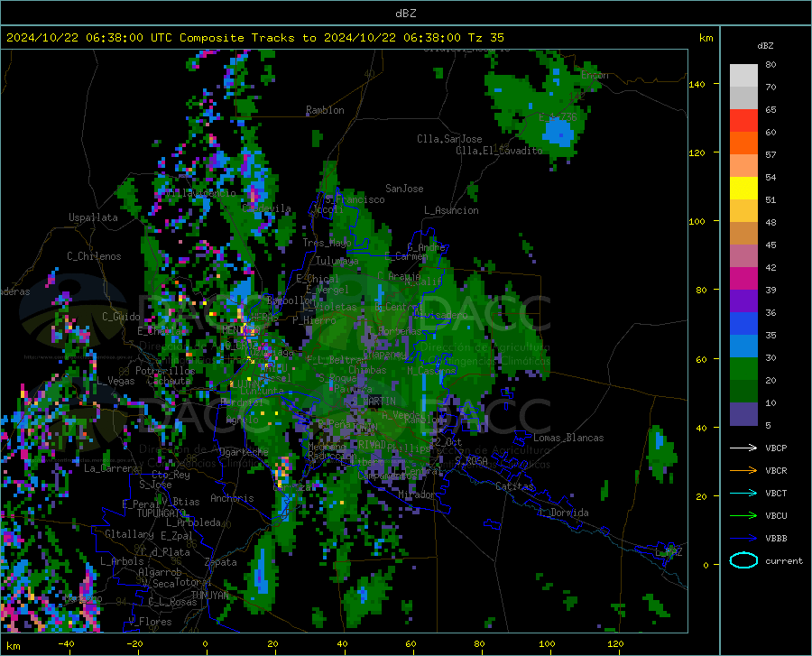Click the -40 km mark on horizontal axis
Image resolution: width=812 pixels, height=656 pixels.
tap(66, 643)
